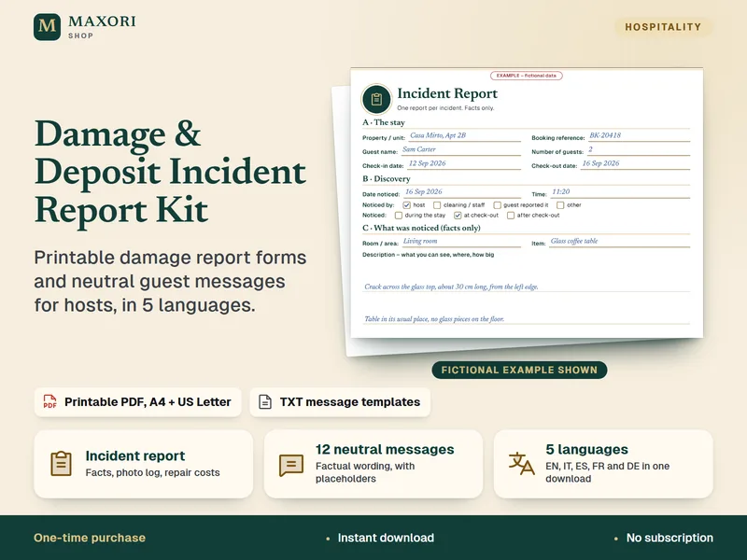Click the Room / area field 'Living room'

461,242
